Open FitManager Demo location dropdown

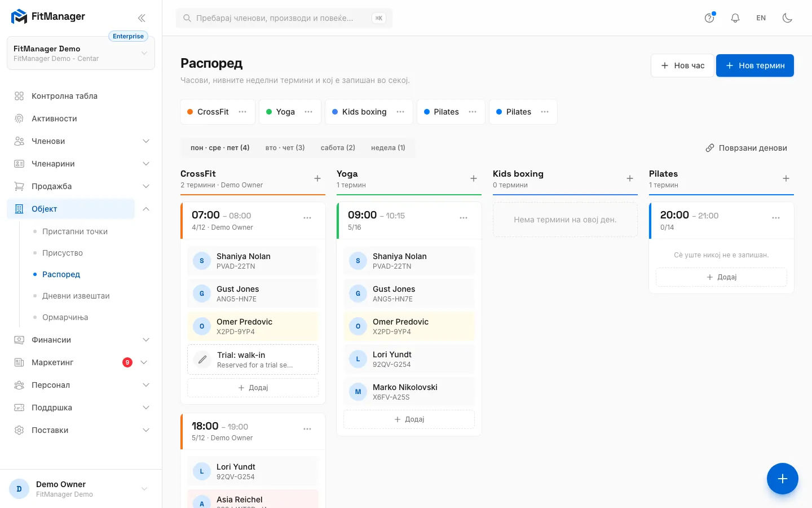click(x=81, y=53)
